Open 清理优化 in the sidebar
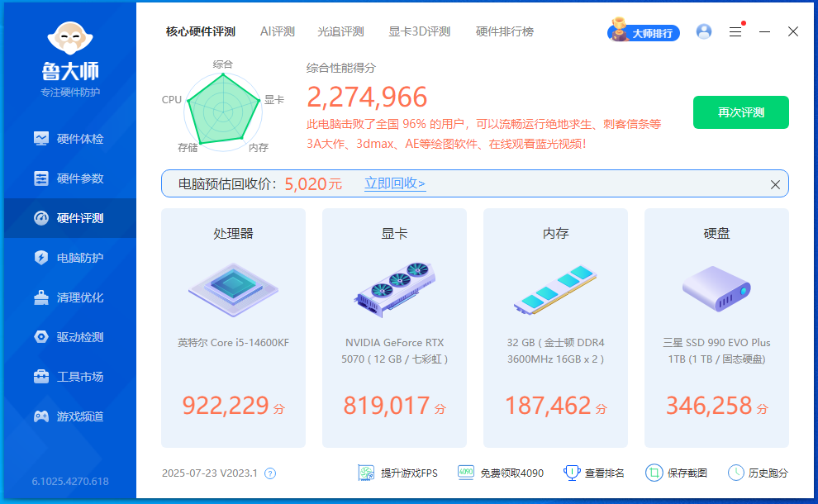This screenshot has width=818, height=504. point(70,297)
